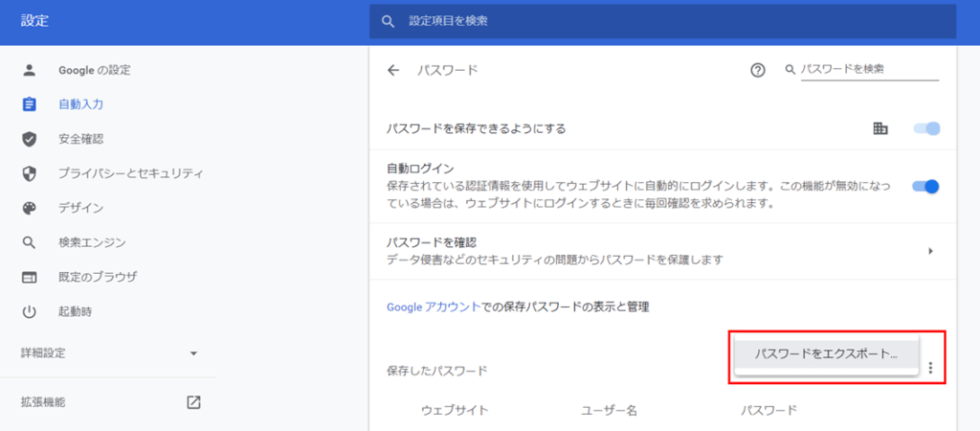Image resolution: width=980 pixels, height=431 pixels.
Task: Click the パスワード column header
Action: point(769,410)
